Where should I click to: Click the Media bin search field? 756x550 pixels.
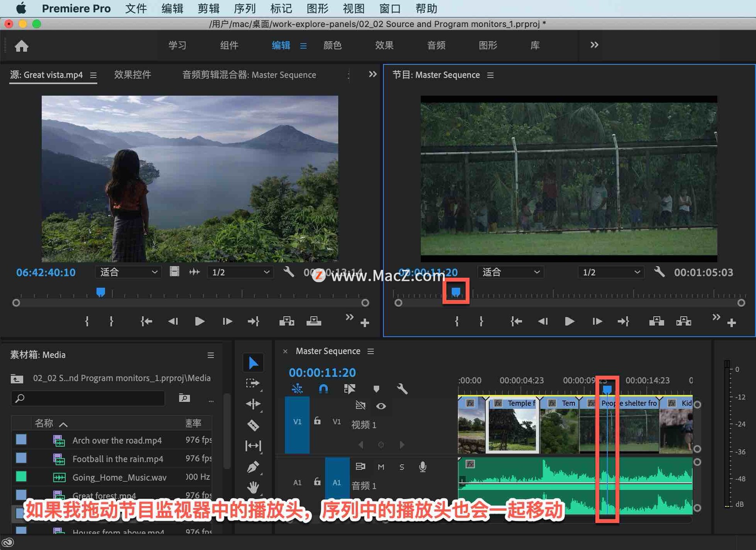pos(89,398)
